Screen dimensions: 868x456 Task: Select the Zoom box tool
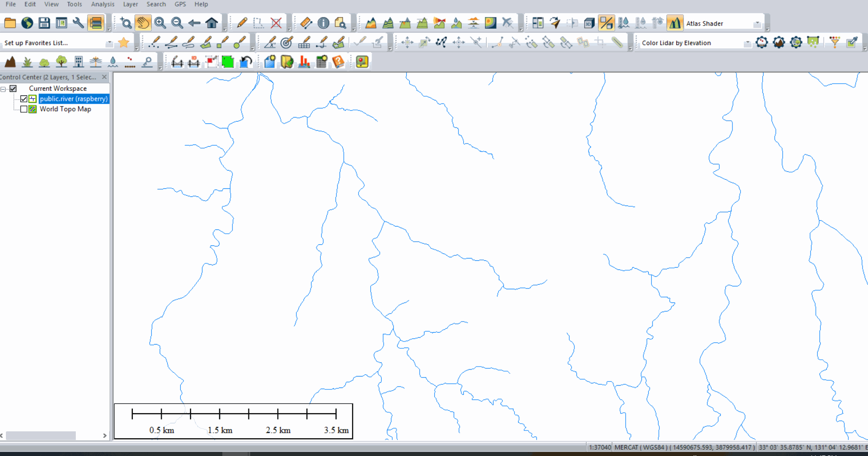pyautogui.click(x=126, y=23)
